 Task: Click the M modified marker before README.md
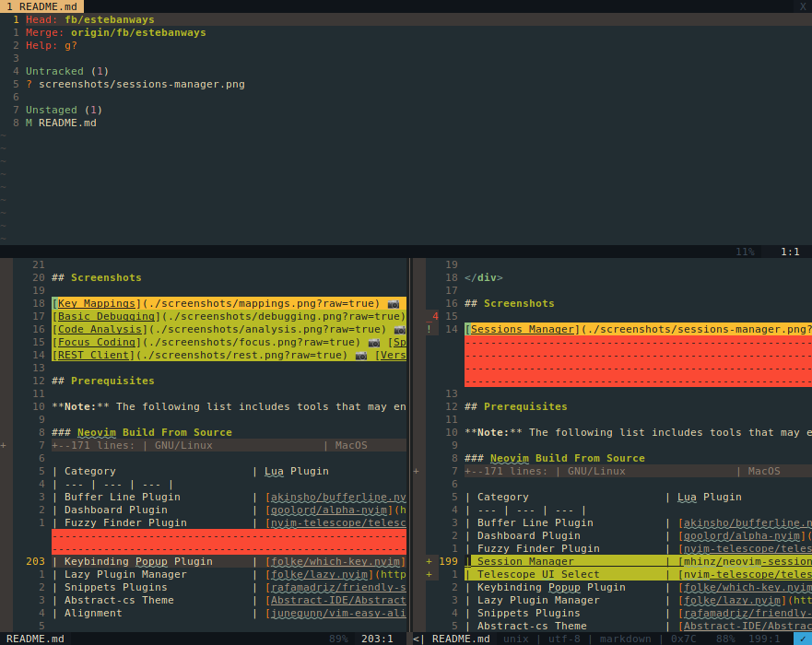click(29, 123)
